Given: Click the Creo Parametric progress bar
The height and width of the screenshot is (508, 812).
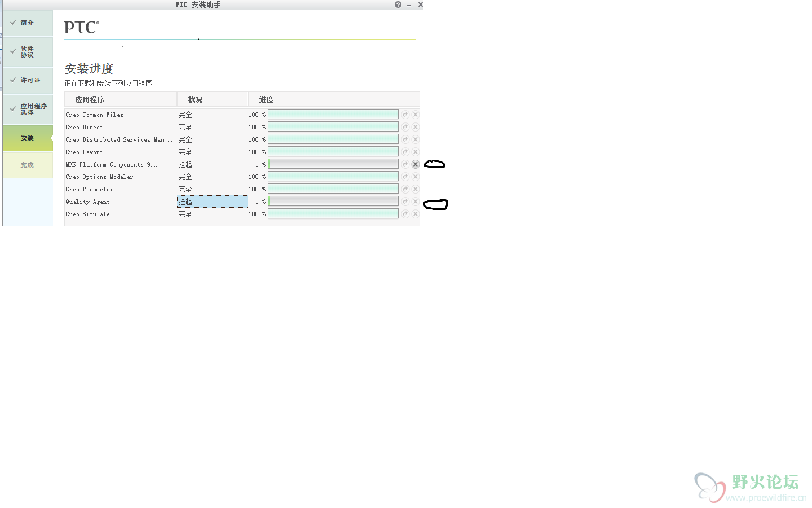Looking at the screenshot, I should point(333,189).
